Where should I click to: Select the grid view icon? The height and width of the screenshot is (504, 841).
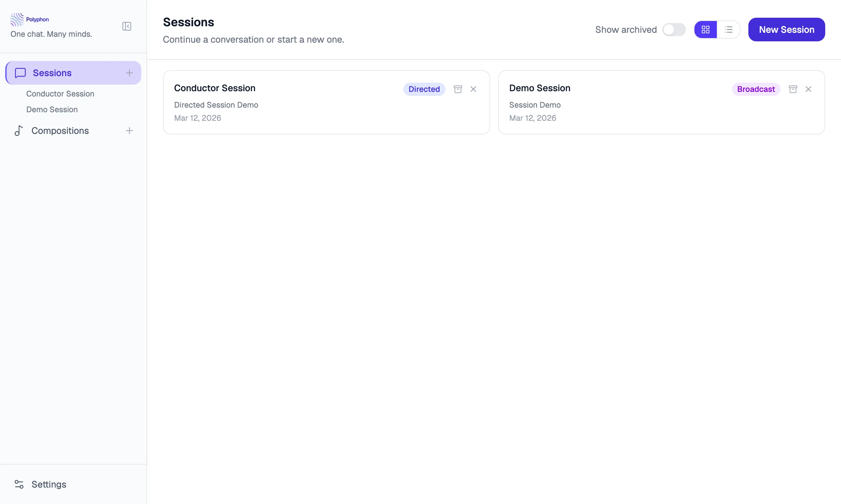[705, 30]
